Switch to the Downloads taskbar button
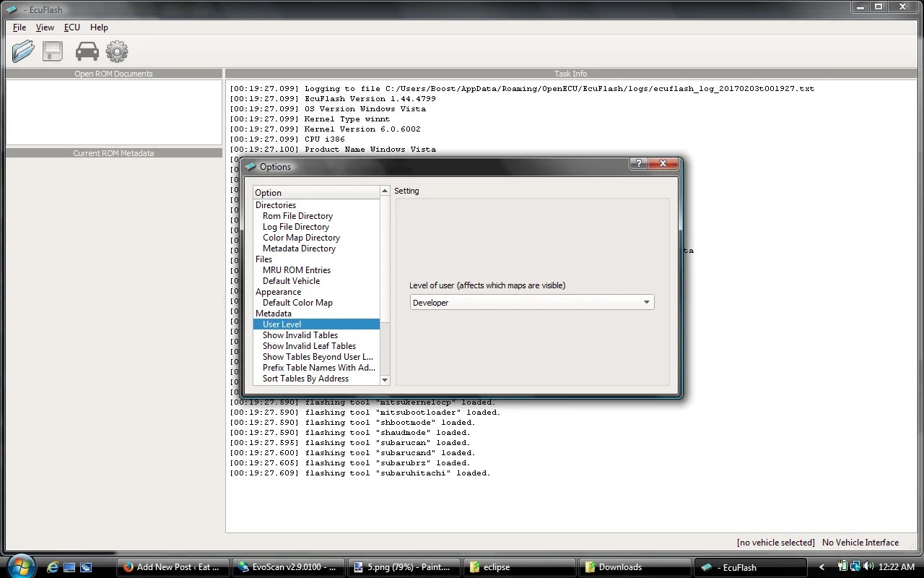Viewport: 924px width, 578px height. [x=635, y=567]
